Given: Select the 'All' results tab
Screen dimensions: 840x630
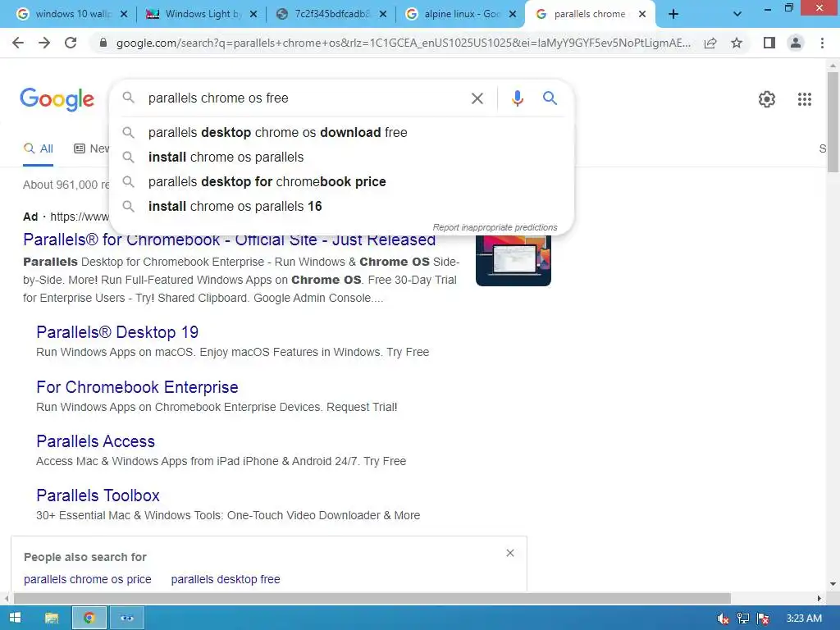Looking at the screenshot, I should 38,149.
